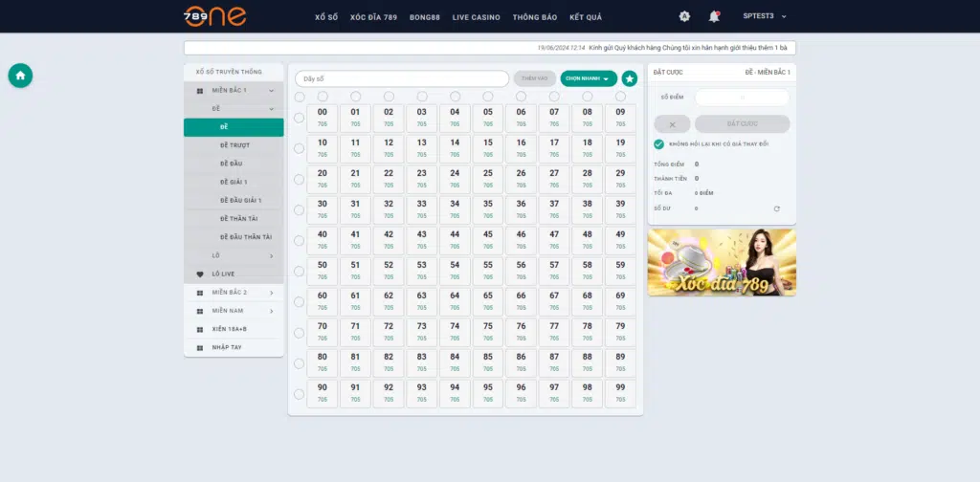This screenshot has height=482, width=980.
Task: Click the Dãy số input field
Action: [x=402, y=78]
